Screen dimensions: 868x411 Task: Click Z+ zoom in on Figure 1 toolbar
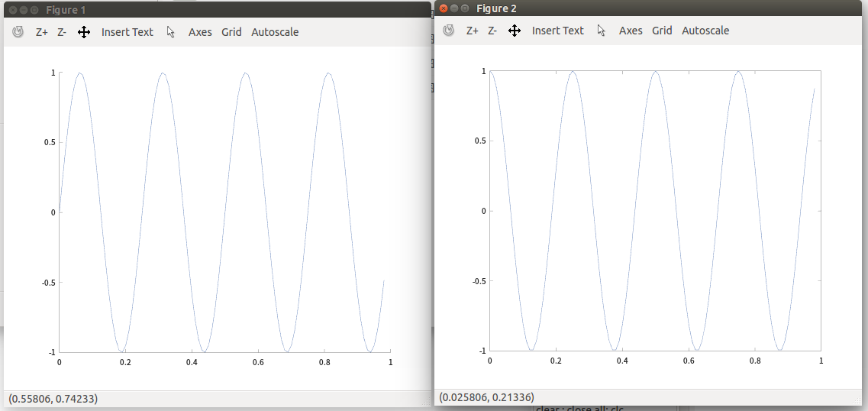pyautogui.click(x=42, y=32)
